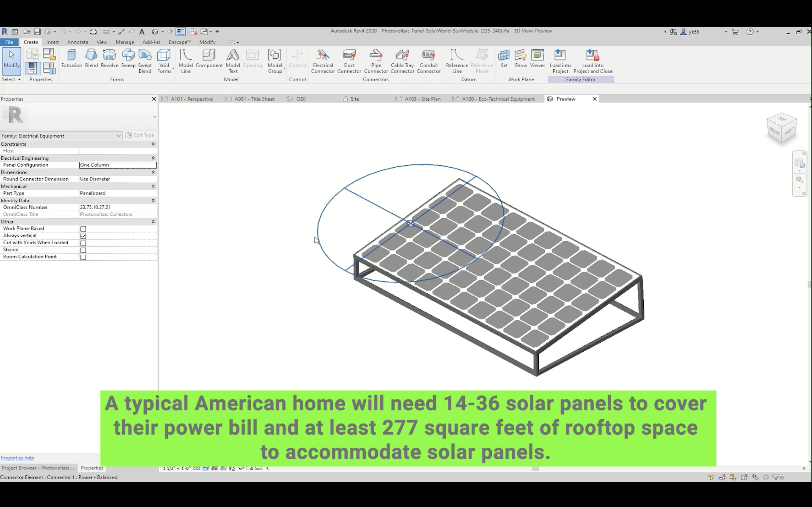This screenshot has width=812, height=507.
Task: Select the Extrusion tool
Action: 71,59
